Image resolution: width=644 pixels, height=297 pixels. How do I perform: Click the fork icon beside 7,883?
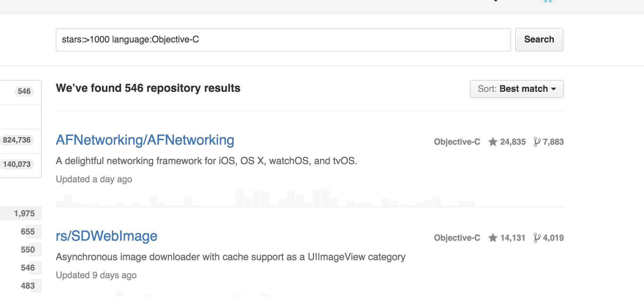point(537,142)
